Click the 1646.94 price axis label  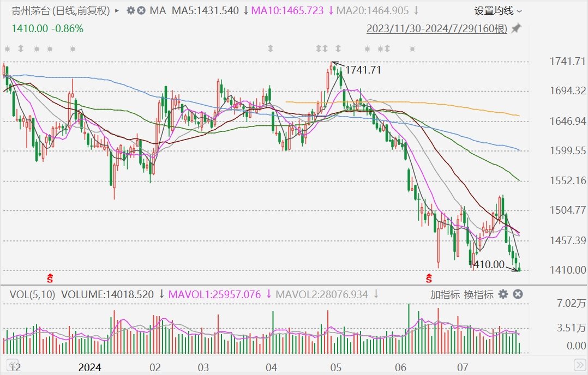click(567, 121)
